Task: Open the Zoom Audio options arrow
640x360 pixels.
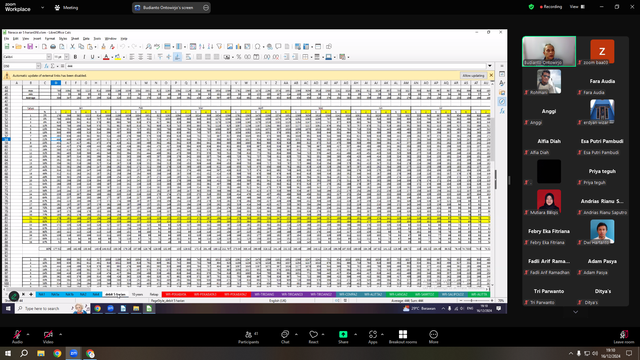Action: [x=28, y=334]
